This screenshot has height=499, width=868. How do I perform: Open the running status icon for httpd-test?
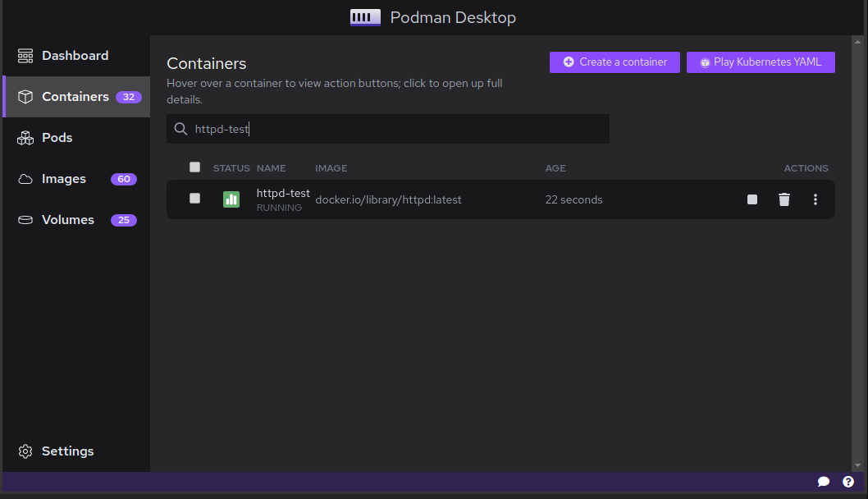point(231,199)
